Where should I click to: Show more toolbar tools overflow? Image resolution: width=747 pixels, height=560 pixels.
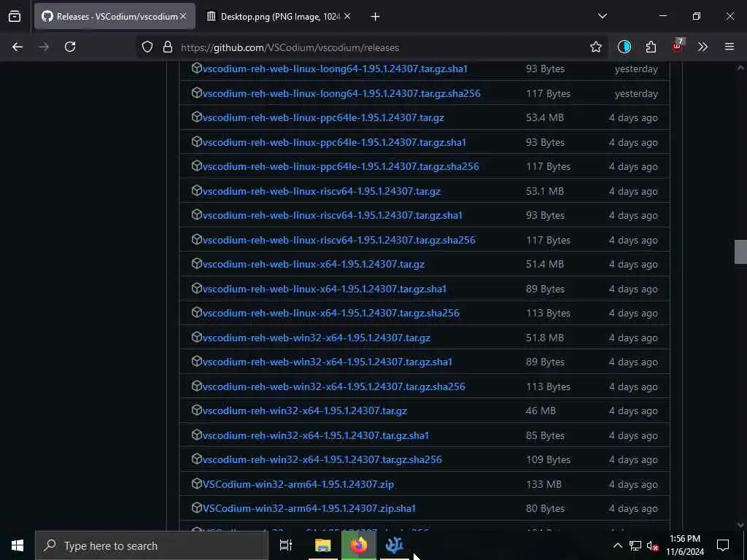[703, 47]
